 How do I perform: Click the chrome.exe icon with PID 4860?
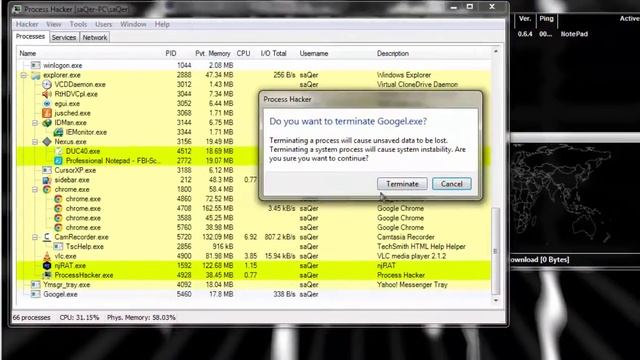coord(58,199)
